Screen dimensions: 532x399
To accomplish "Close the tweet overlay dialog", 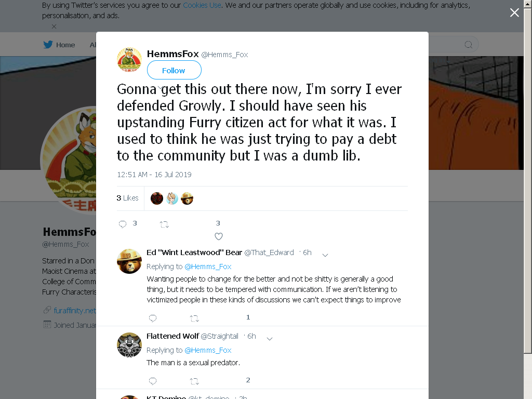I will pos(514,12).
